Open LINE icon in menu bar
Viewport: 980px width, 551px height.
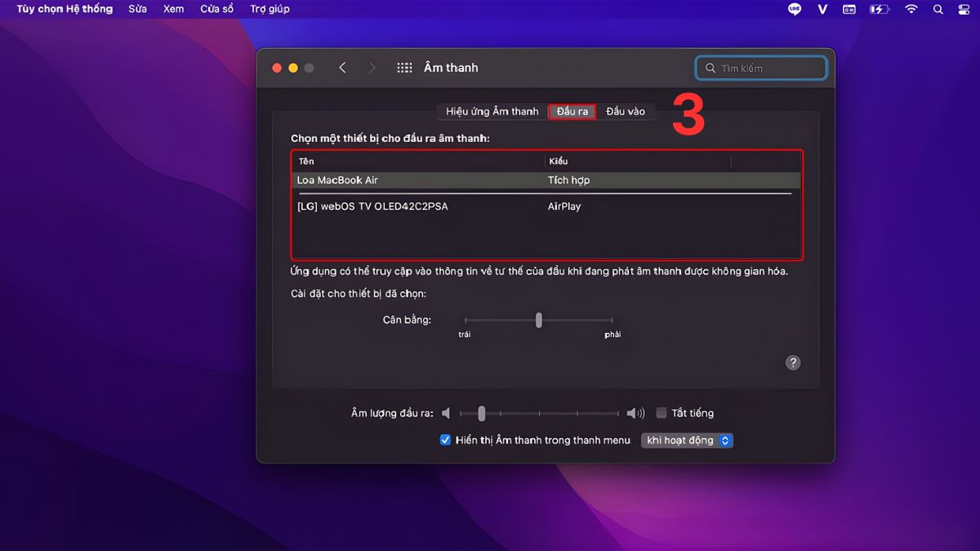(x=795, y=9)
